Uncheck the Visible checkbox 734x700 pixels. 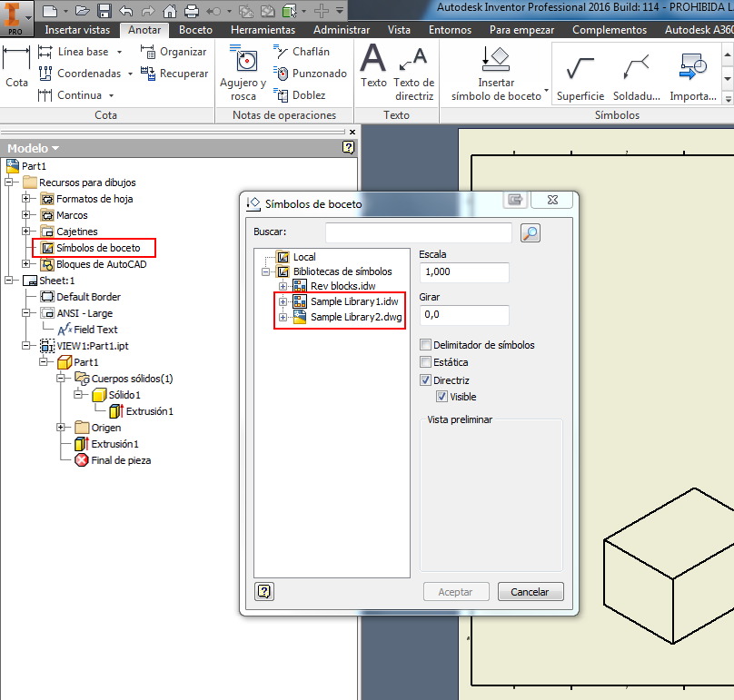click(x=441, y=397)
